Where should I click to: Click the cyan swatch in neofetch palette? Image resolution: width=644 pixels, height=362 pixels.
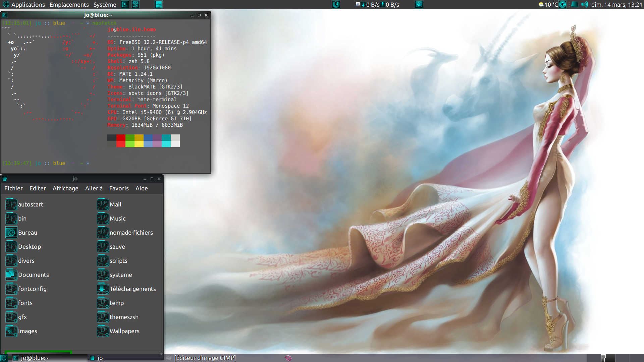[166, 137]
